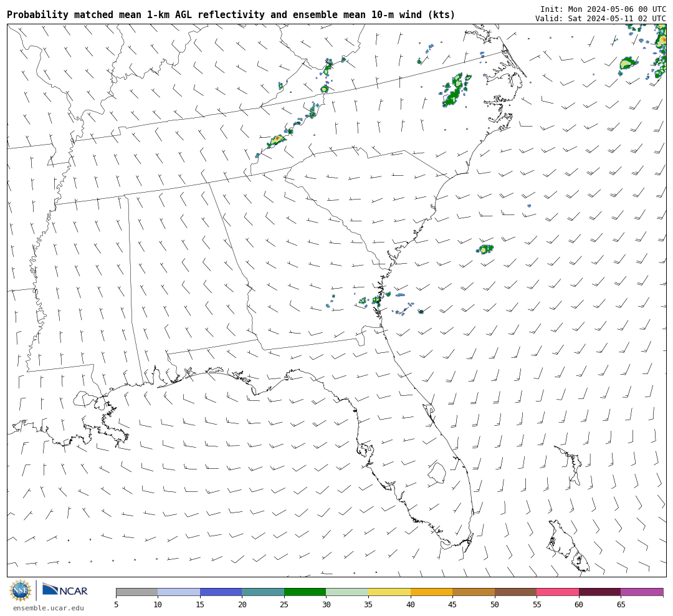Click the dark green 25-30 swatch
The height and width of the screenshot is (616, 673).
coord(305,592)
